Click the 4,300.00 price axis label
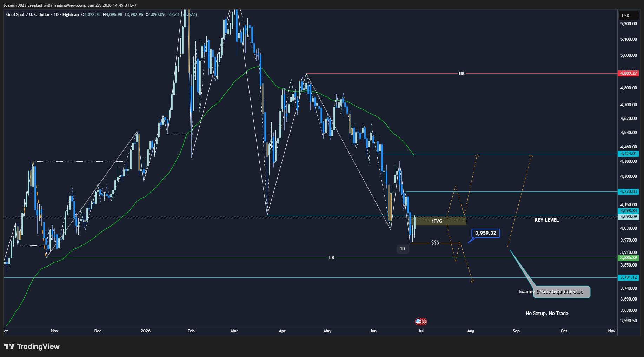 (628, 176)
